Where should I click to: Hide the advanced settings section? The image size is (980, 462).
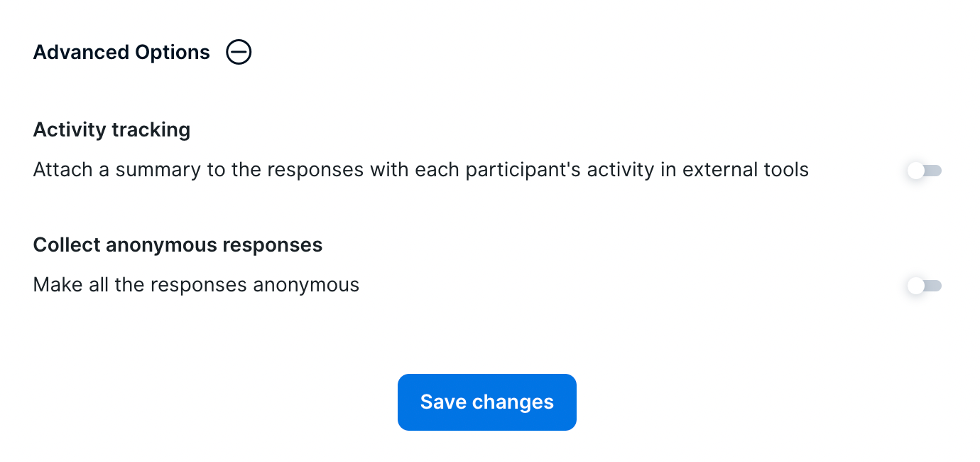[x=239, y=53]
